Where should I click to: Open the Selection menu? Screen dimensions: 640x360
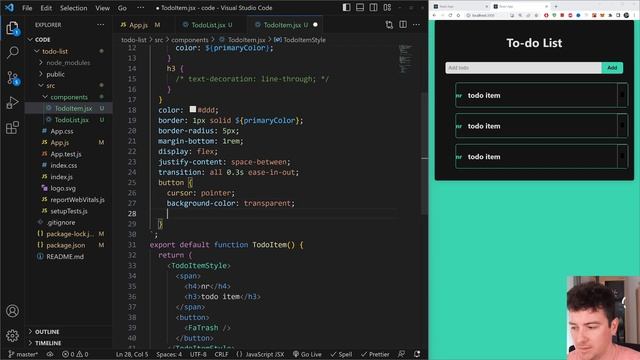tap(73, 8)
